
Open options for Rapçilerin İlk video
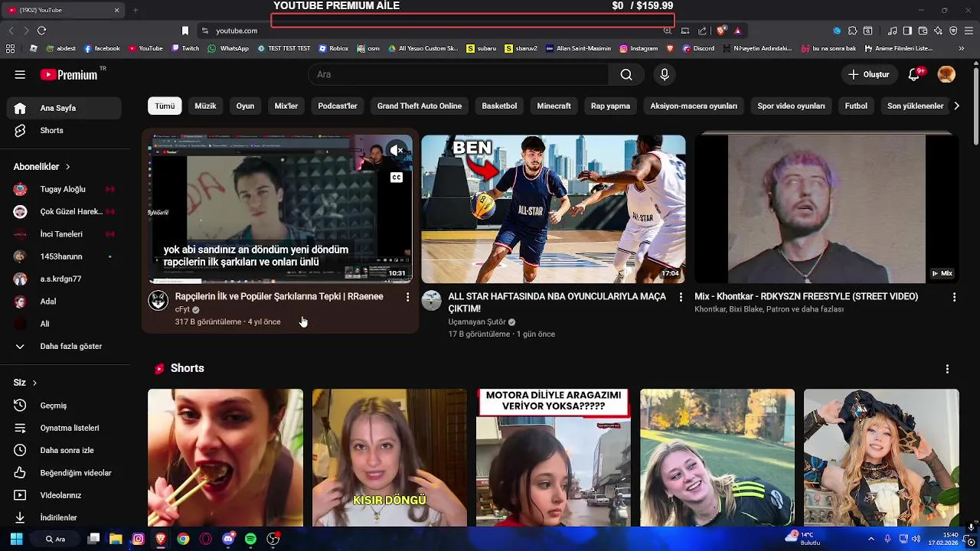click(407, 297)
